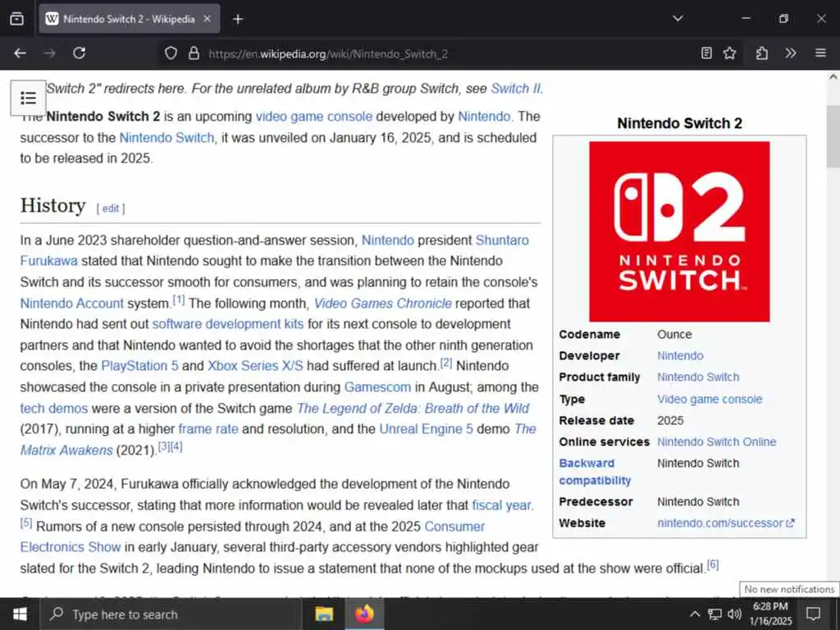Click the forward navigation arrow
840x630 pixels.
pyautogui.click(x=50, y=53)
